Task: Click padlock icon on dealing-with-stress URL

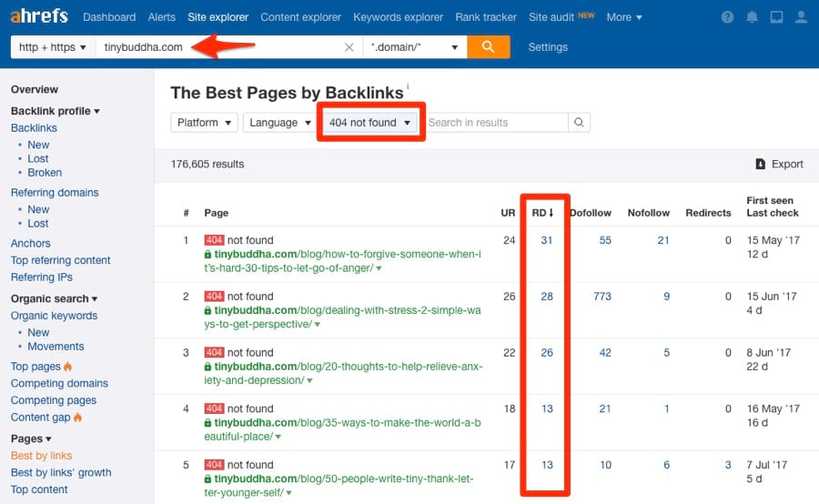Action: click(x=207, y=310)
